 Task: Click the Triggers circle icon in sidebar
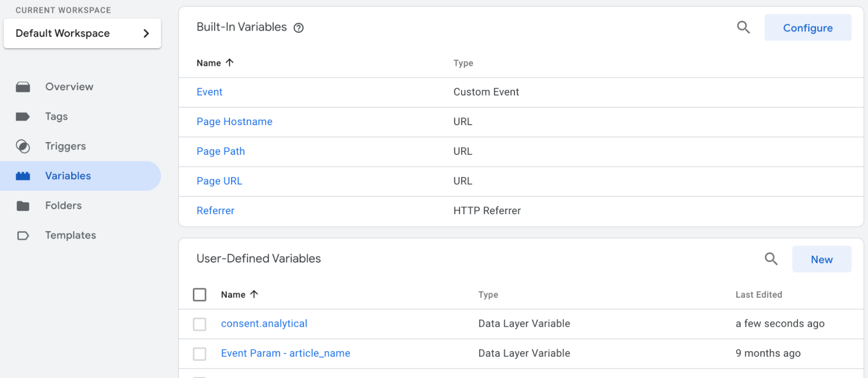[23, 146]
